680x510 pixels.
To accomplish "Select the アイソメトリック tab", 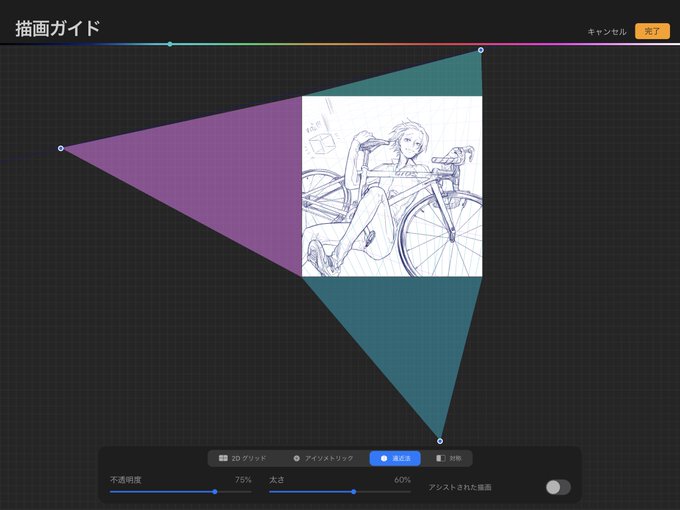I will coord(323,458).
